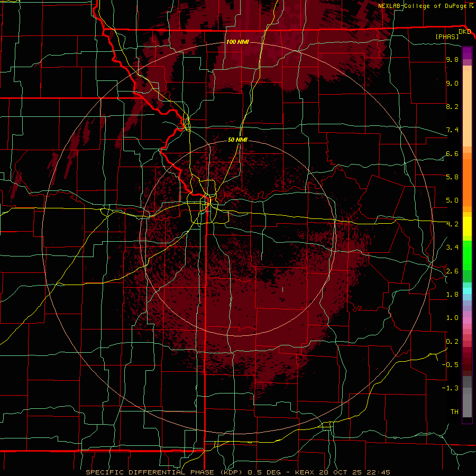
Task: Click the 9.8 scale value
Action: (x=452, y=59)
